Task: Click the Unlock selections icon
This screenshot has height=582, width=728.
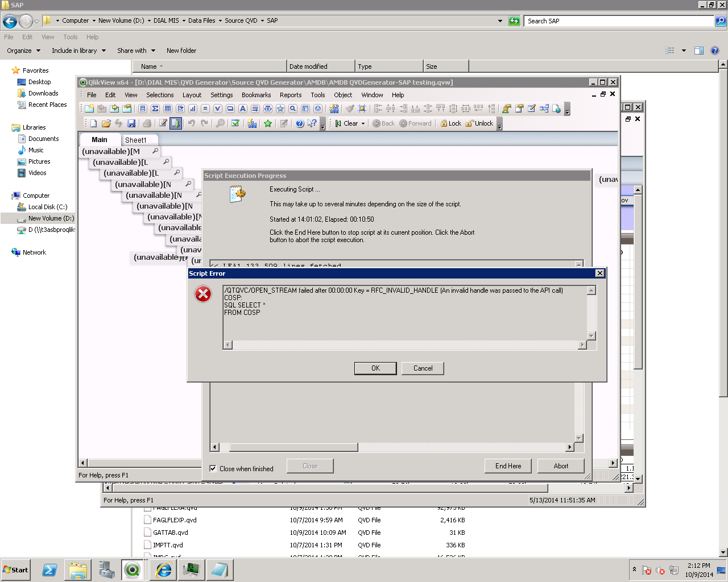Action: click(x=479, y=123)
